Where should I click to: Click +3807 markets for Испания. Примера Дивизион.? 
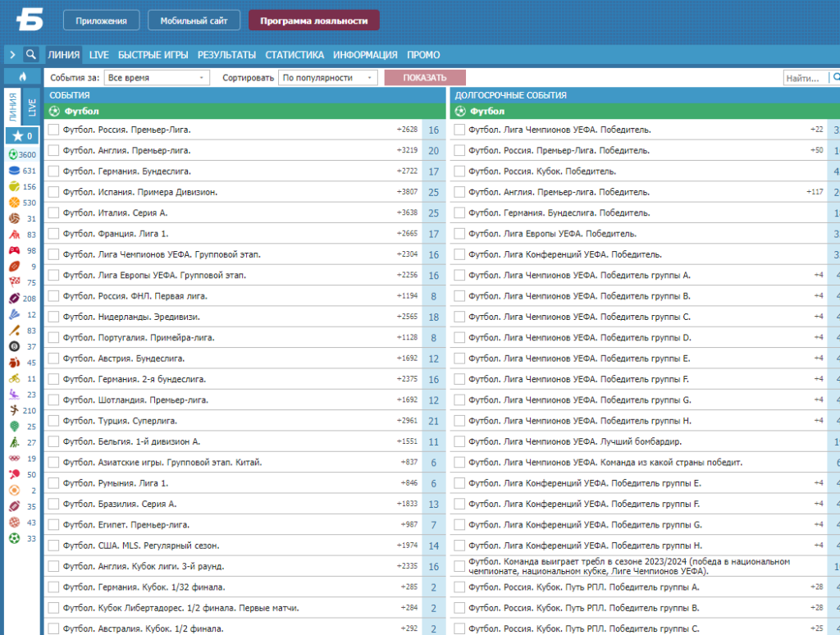click(407, 191)
